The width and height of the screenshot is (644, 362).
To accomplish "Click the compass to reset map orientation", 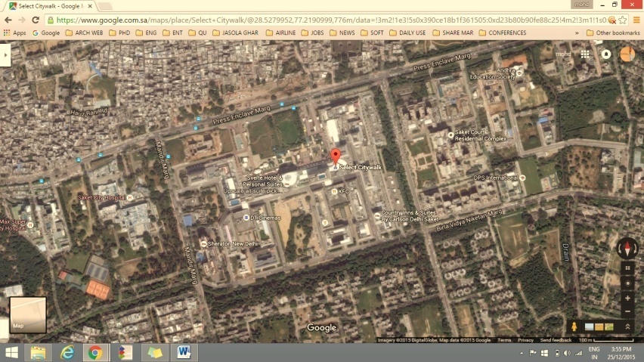I will [x=627, y=247].
